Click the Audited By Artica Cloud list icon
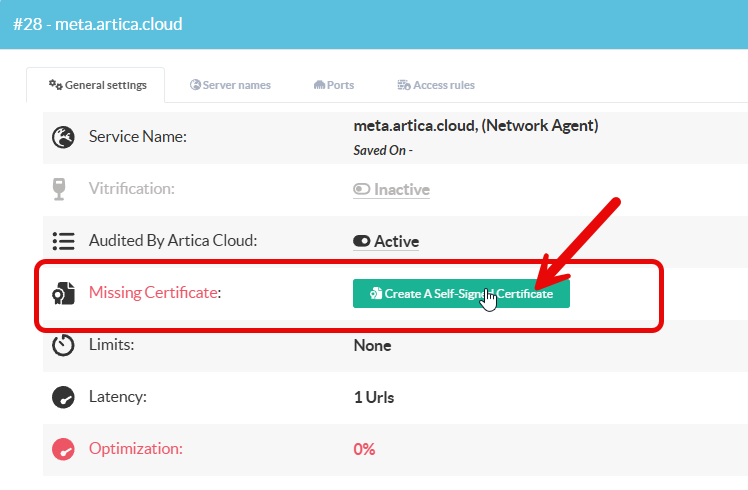Viewport: 748px width, 490px height. [x=63, y=241]
